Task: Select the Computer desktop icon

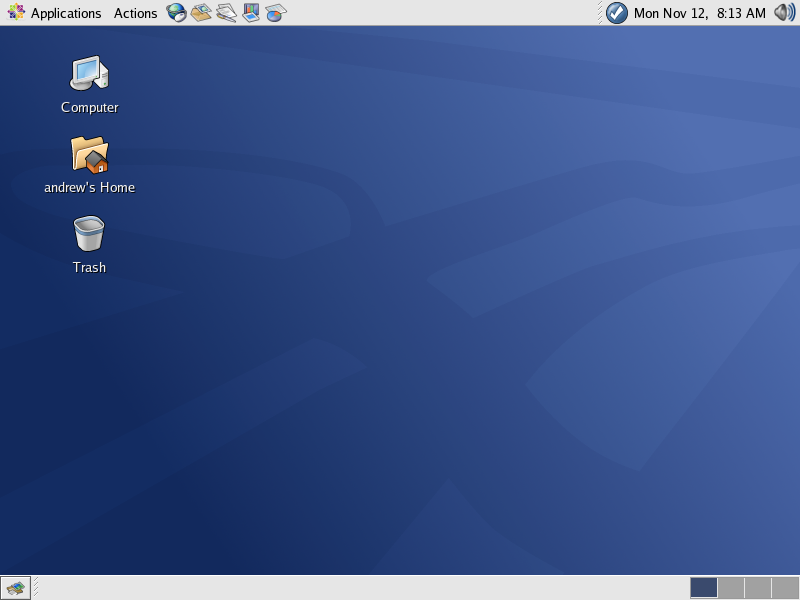Action: coord(89,74)
